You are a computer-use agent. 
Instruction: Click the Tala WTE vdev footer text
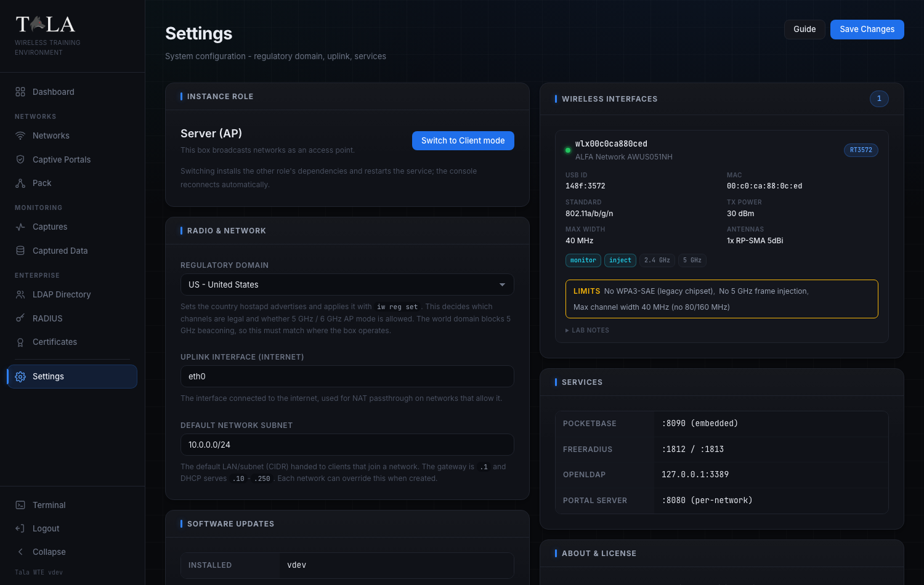pyautogui.click(x=39, y=572)
